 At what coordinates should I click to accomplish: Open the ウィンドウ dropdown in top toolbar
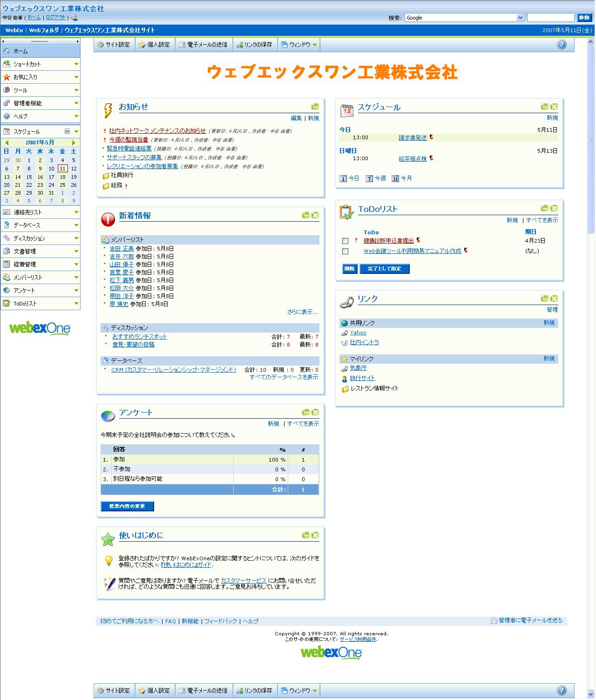click(299, 45)
